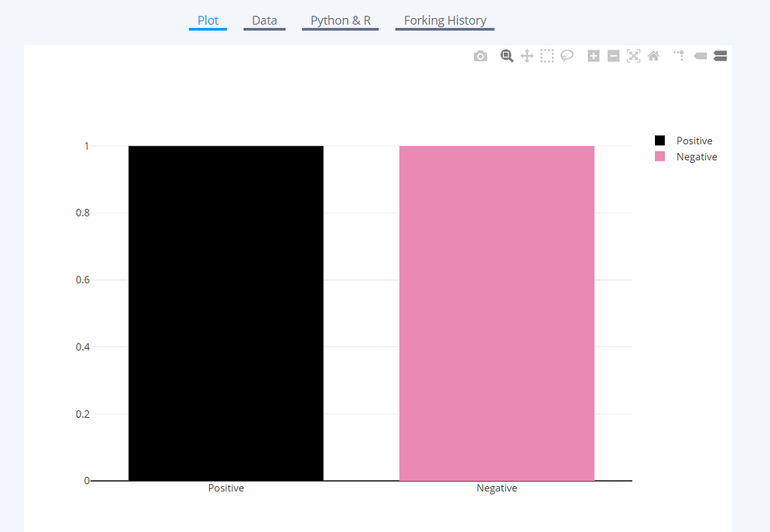Zoom in on the chart
This screenshot has width=770, height=532.
[593, 56]
